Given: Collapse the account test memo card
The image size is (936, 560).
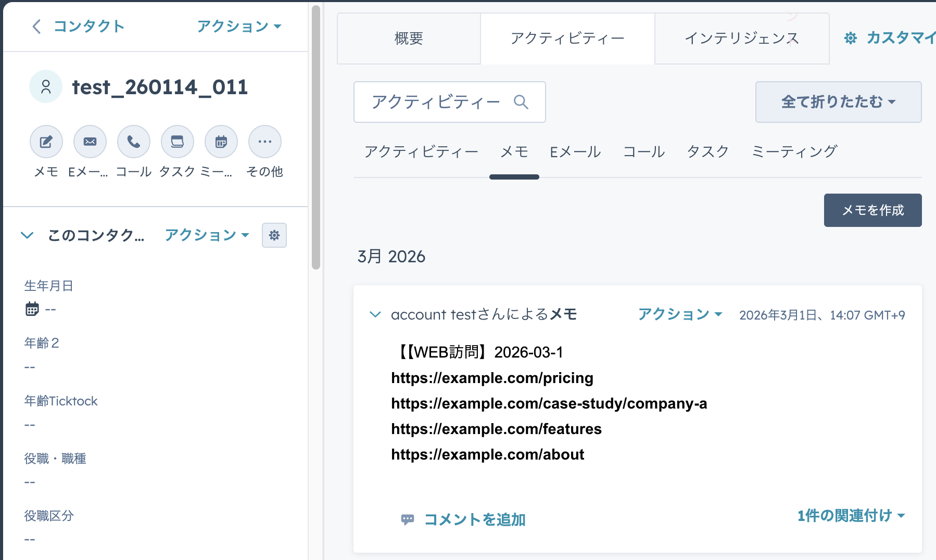Looking at the screenshot, I should tap(375, 314).
